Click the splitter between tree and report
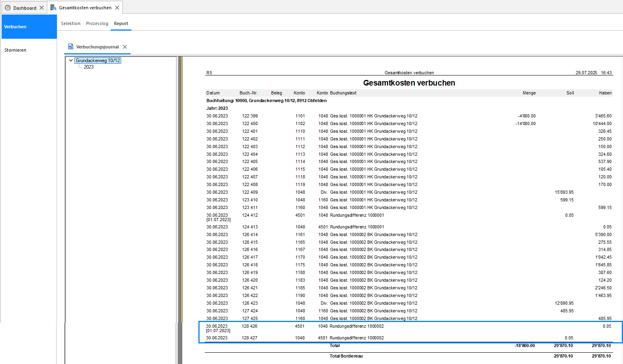 click(180, 210)
